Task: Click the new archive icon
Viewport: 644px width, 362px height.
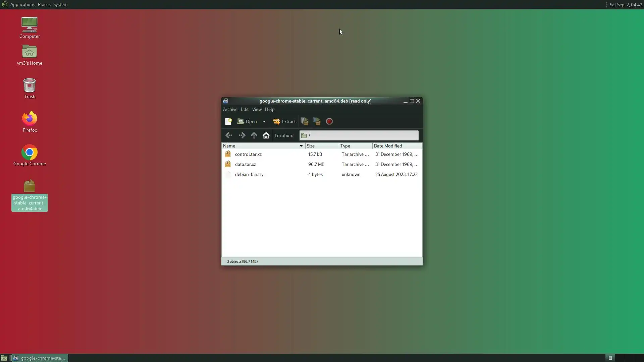Action: [x=228, y=121]
